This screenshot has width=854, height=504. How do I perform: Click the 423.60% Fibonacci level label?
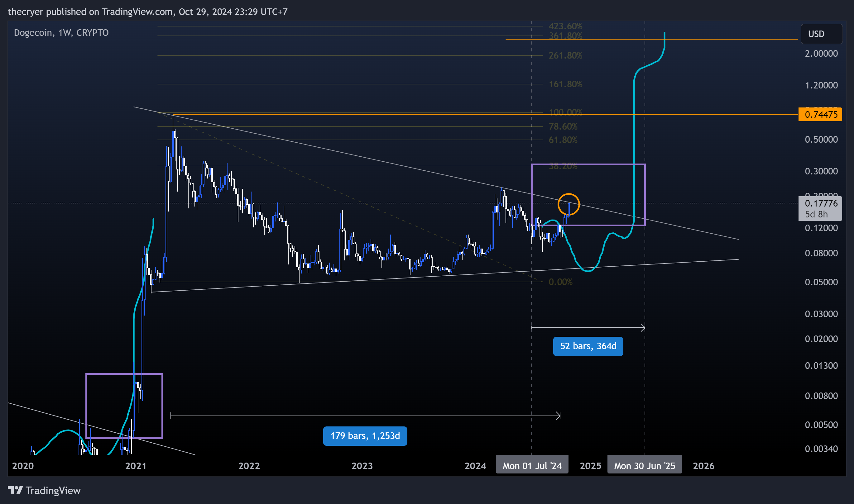click(565, 26)
